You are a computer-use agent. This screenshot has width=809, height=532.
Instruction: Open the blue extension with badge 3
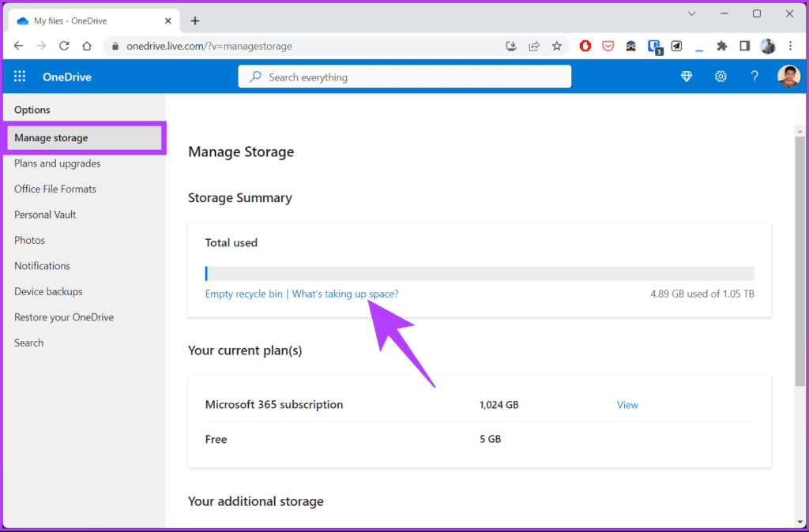click(x=655, y=47)
